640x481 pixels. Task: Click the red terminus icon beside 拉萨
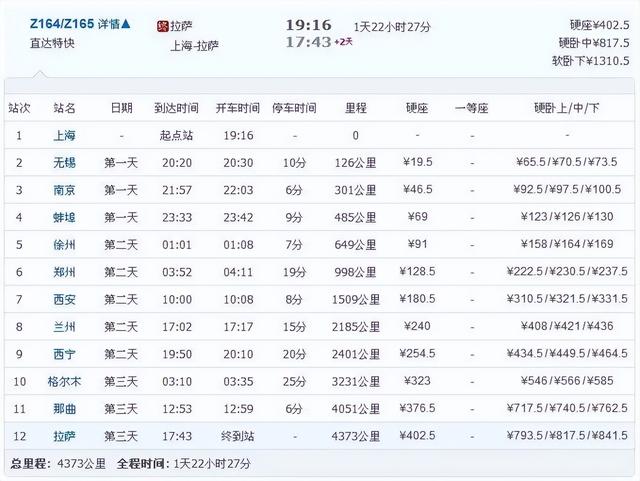tap(163, 26)
